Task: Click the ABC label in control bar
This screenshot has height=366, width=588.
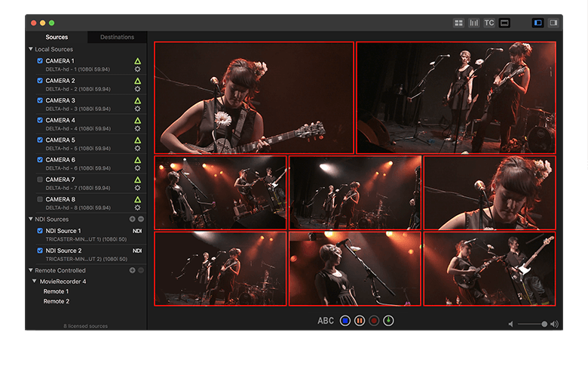Action: click(x=326, y=321)
